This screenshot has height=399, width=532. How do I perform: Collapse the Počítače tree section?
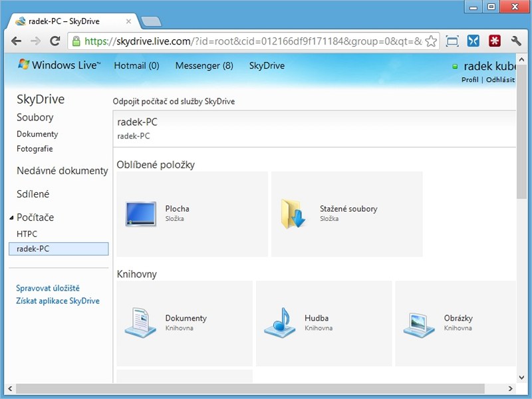point(11,218)
